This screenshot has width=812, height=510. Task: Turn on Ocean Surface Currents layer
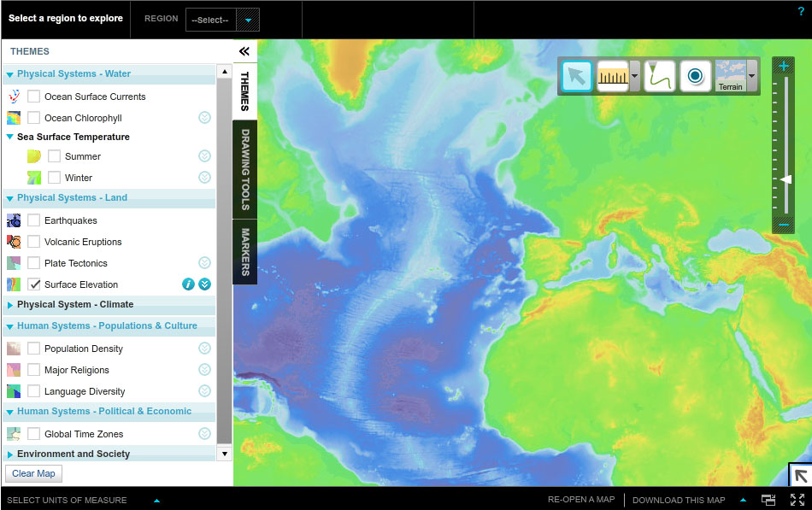click(x=34, y=97)
